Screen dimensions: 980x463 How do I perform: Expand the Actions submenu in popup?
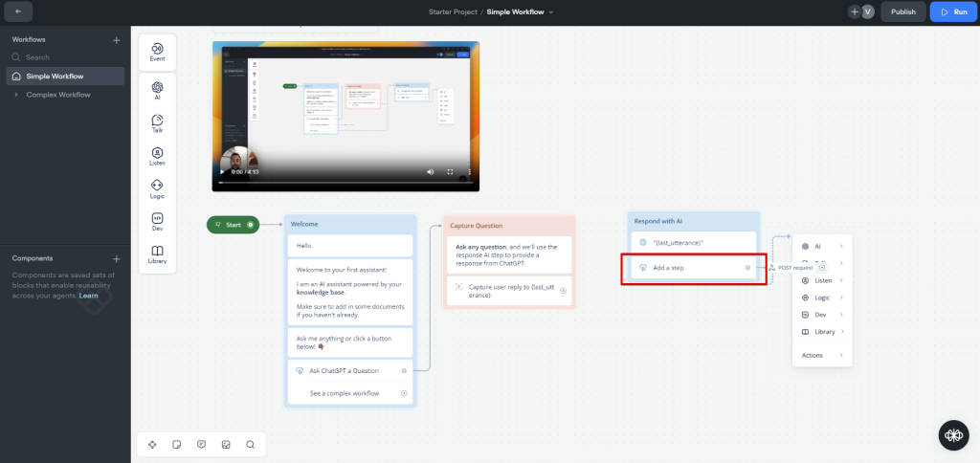[x=823, y=355]
